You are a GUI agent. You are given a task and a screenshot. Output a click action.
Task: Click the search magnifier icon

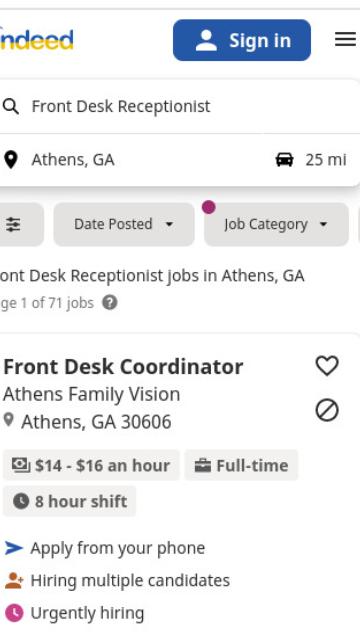coord(11,107)
